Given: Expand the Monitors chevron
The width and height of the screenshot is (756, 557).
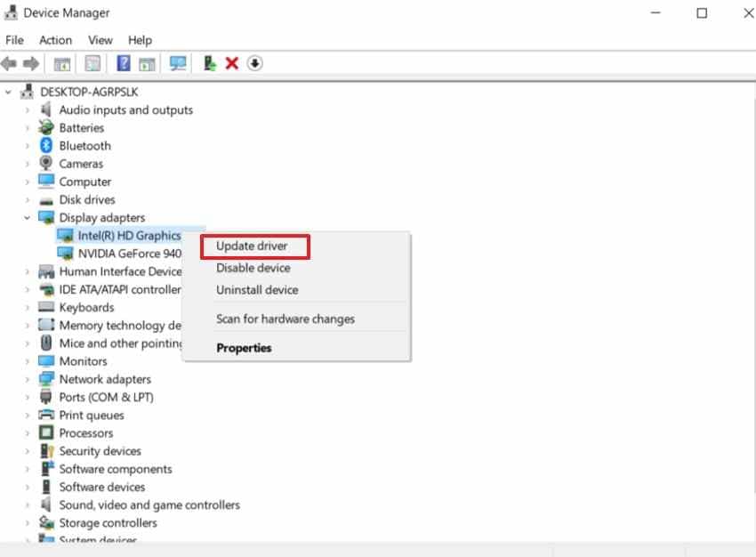Looking at the screenshot, I should 28,361.
